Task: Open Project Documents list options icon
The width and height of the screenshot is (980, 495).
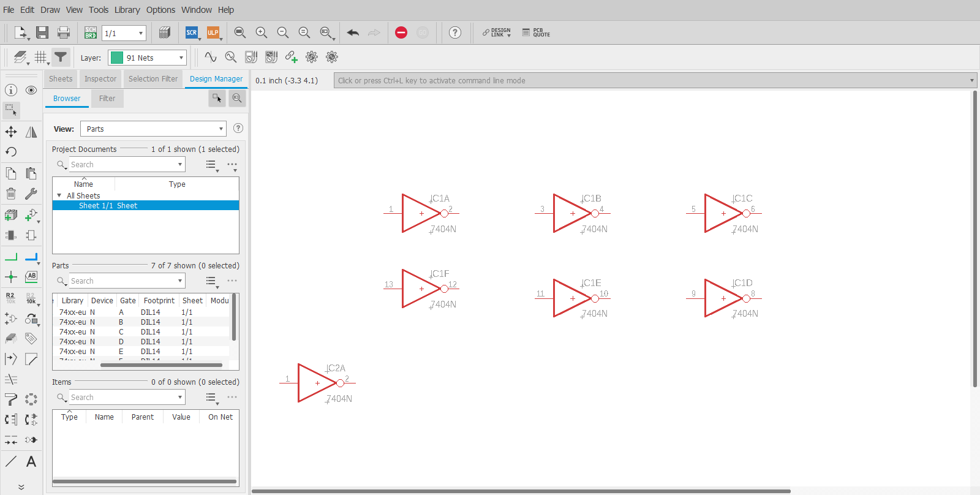Action: point(212,165)
